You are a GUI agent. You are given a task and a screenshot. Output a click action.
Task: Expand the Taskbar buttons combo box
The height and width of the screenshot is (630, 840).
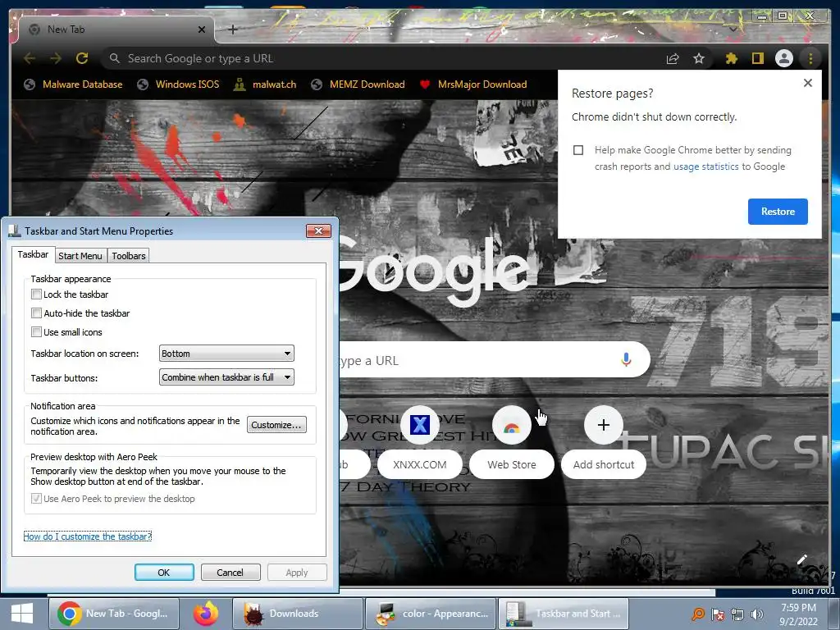coord(226,377)
